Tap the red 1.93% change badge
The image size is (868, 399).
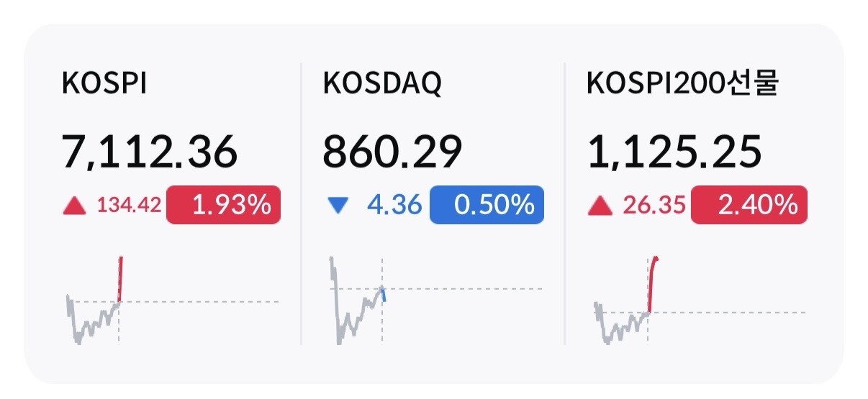point(223,206)
